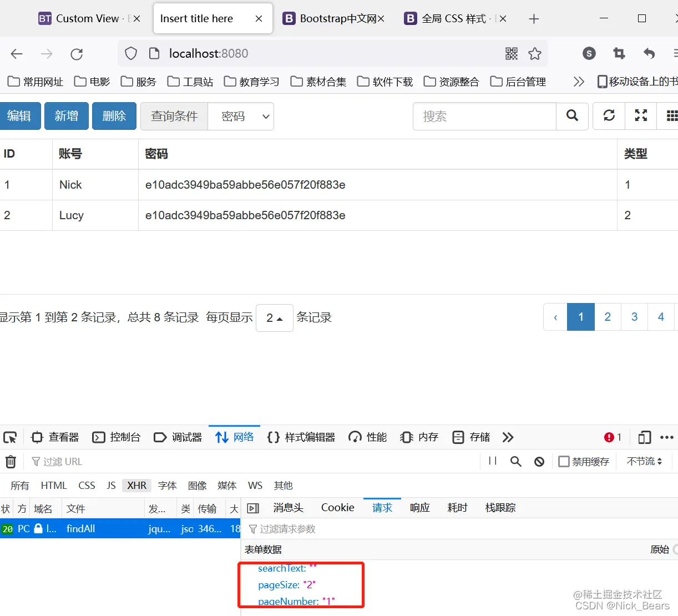Go to page 3 of the table

(x=634, y=317)
